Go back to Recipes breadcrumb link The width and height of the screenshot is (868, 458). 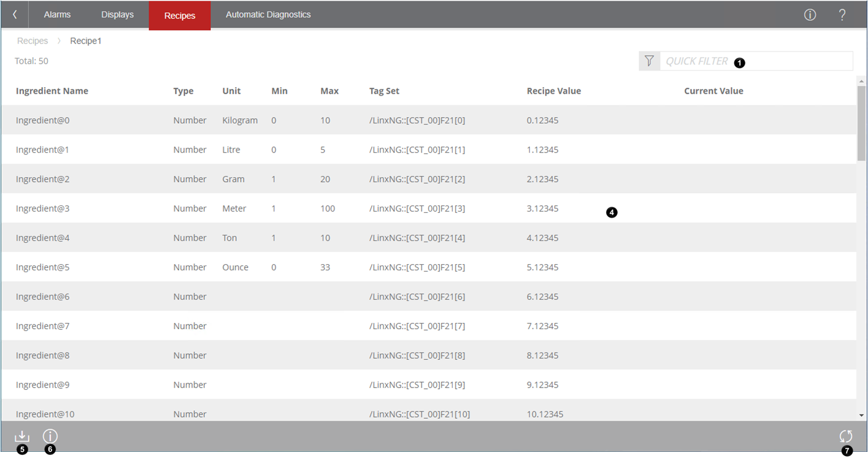(x=33, y=41)
